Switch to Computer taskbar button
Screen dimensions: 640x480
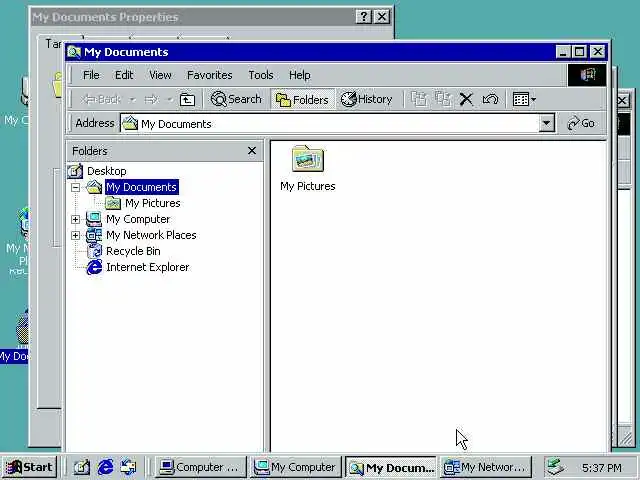point(200,467)
